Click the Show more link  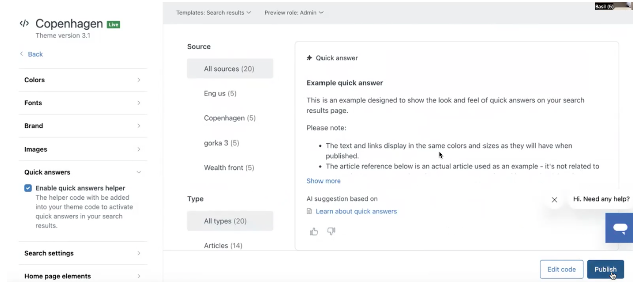pyautogui.click(x=324, y=181)
